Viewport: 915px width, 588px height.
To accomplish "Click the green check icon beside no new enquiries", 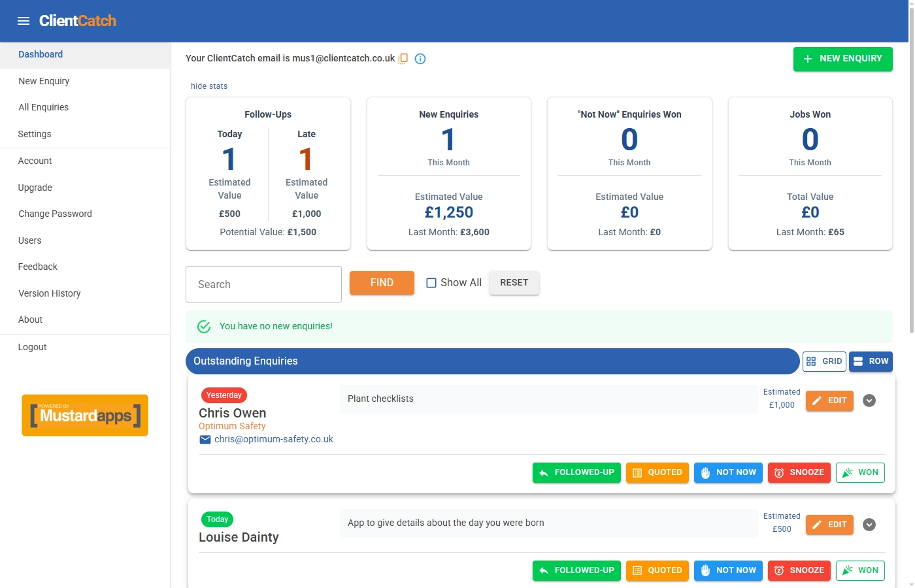I will click(x=204, y=327).
